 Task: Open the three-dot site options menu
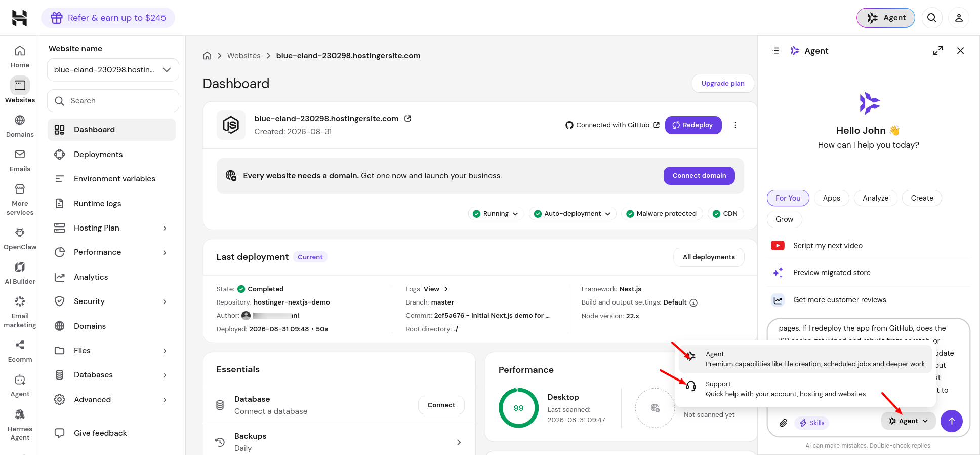(736, 125)
